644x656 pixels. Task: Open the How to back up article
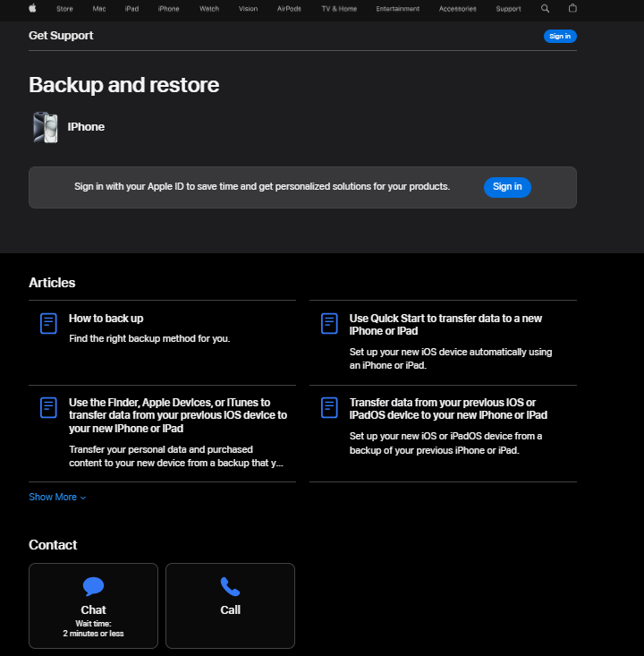(106, 319)
